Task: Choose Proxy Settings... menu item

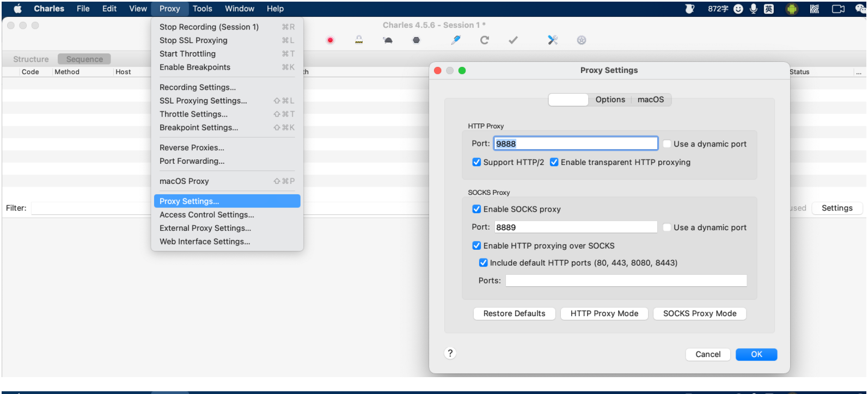Action: coord(227,201)
